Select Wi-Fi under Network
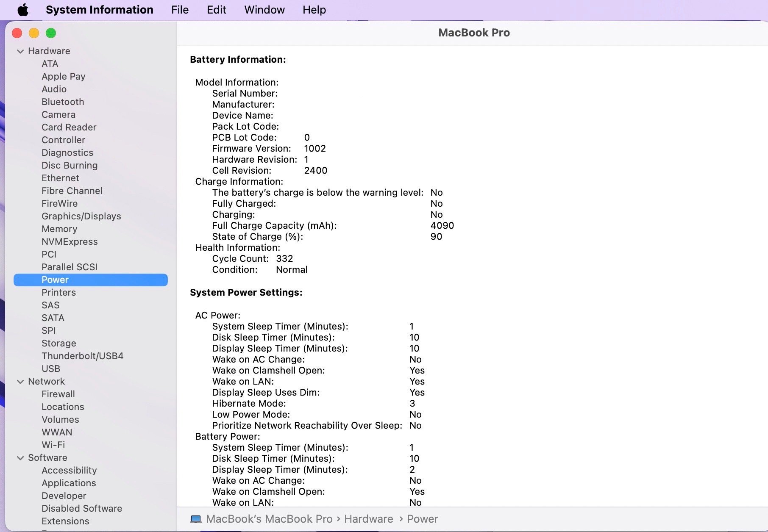Screen dimensions: 768x532 pos(53,445)
